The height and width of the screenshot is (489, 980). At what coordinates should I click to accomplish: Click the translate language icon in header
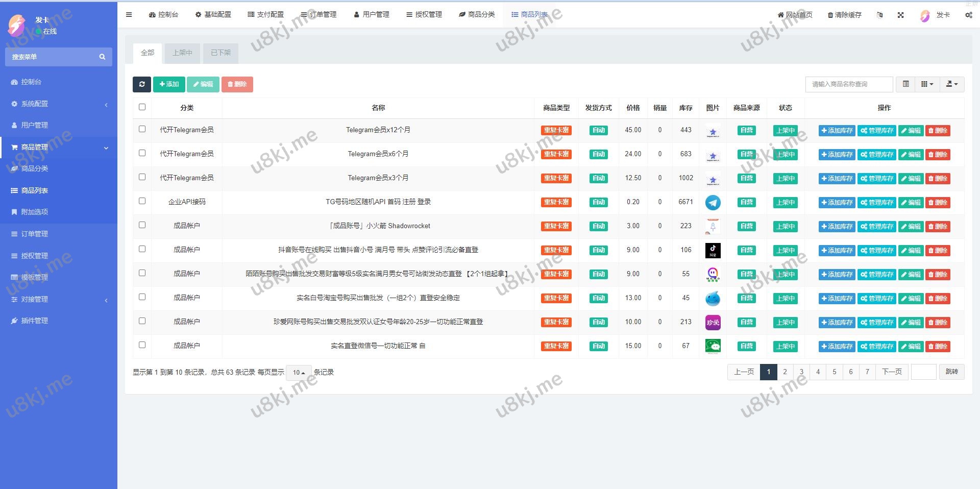(879, 15)
